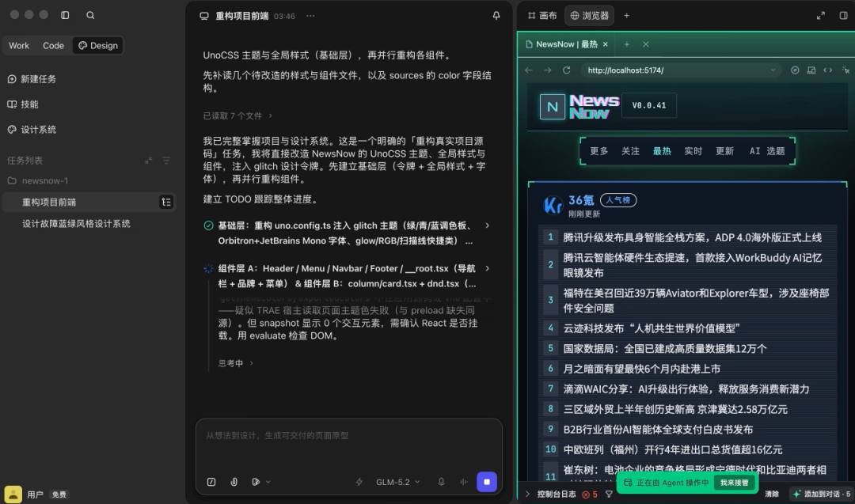Filter console logs with the funnel icon
855x504 pixels.
point(609,495)
